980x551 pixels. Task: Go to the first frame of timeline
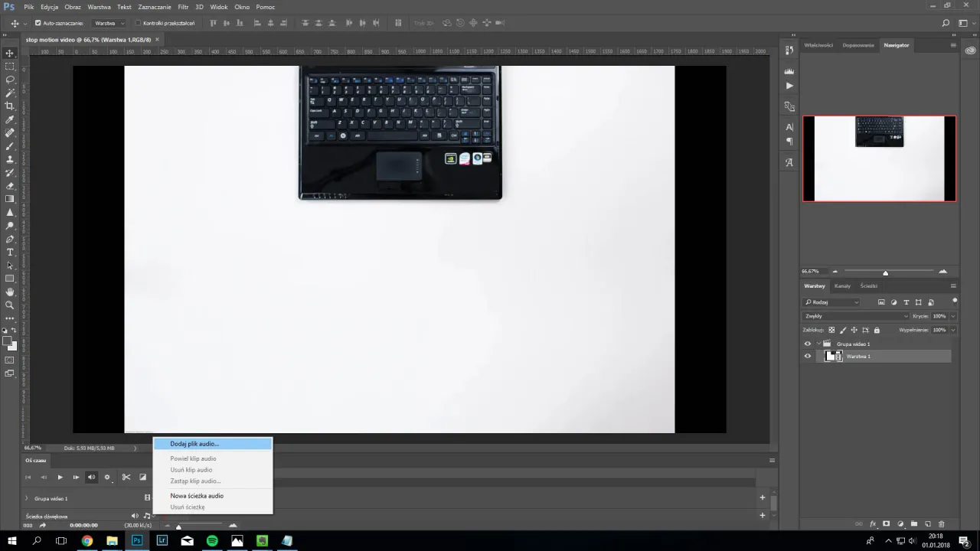(x=28, y=478)
